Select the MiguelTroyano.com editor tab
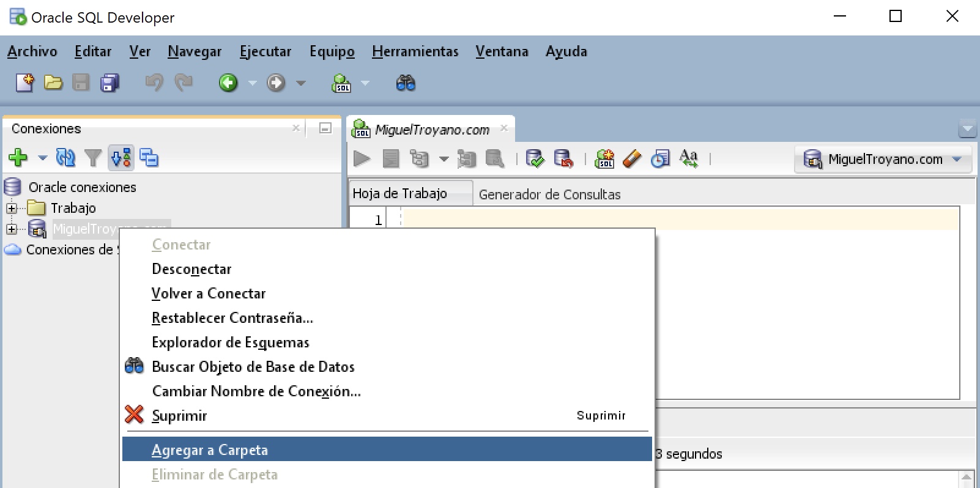The height and width of the screenshot is (488, 980). pyautogui.click(x=432, y=130)
